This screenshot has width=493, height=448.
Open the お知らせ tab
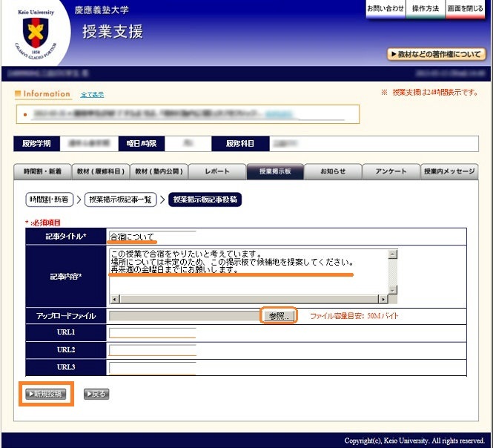(x=333, y=171)
